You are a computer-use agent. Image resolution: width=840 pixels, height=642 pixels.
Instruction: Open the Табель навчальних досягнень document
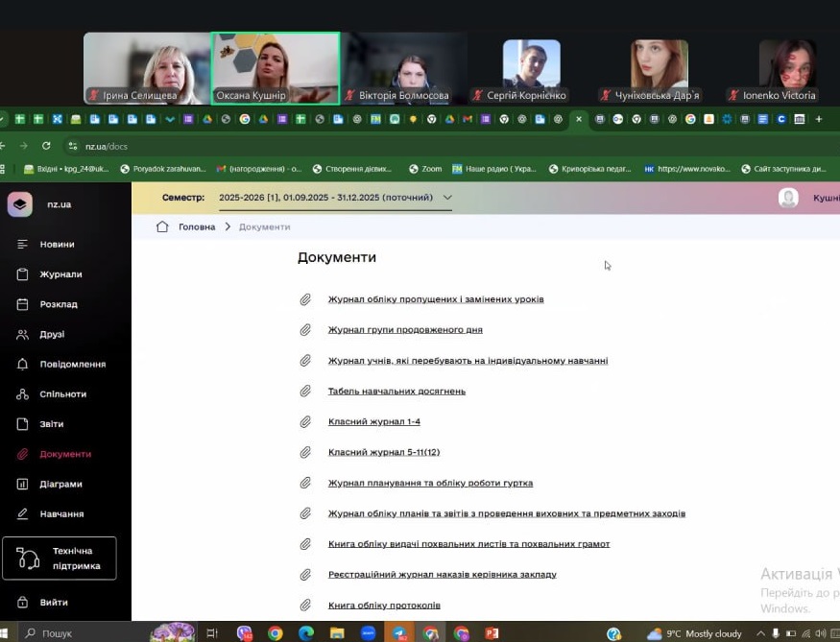(x=396, y=392)
